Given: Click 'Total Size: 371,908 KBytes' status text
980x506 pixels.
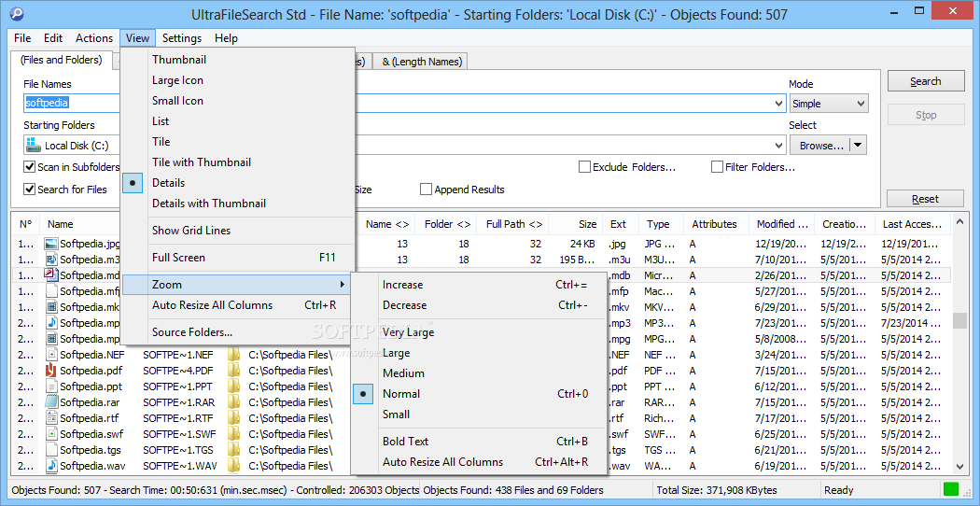Looking at the screenshot, I should coord(716,490).
